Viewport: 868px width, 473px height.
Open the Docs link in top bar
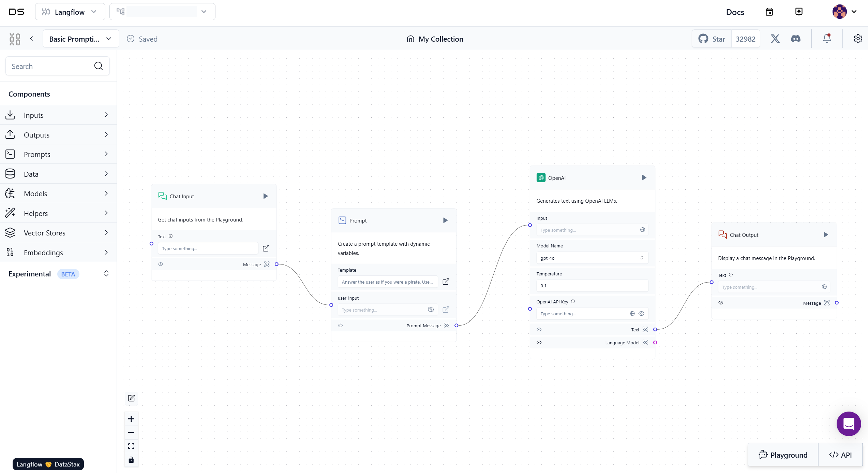click(x=735, y=12)
